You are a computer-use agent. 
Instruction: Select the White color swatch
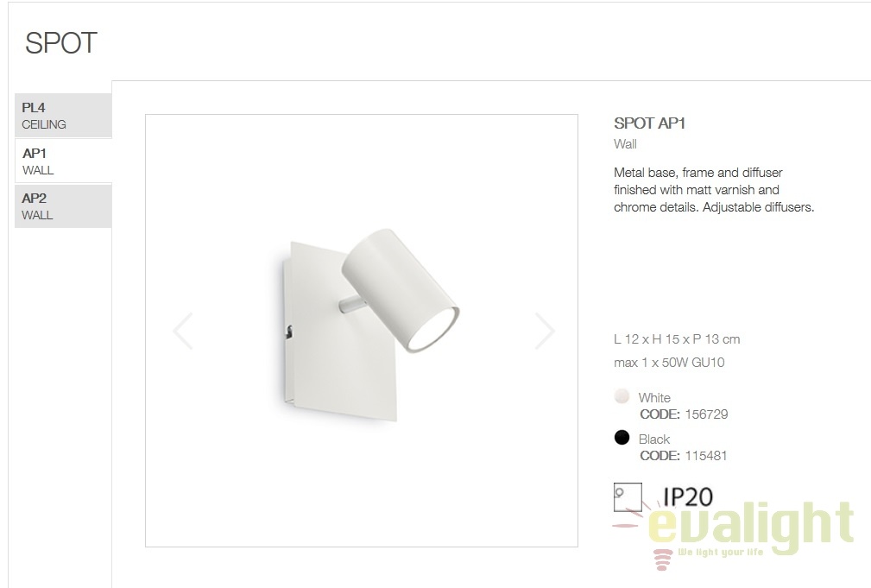(622, 396)
